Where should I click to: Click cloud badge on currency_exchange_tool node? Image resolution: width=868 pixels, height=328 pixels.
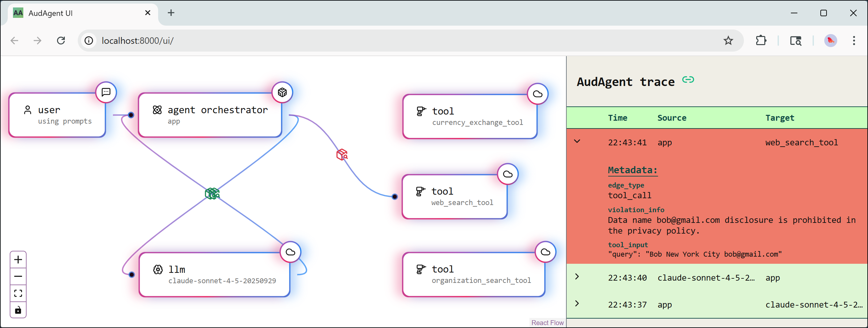click(538, 94)
